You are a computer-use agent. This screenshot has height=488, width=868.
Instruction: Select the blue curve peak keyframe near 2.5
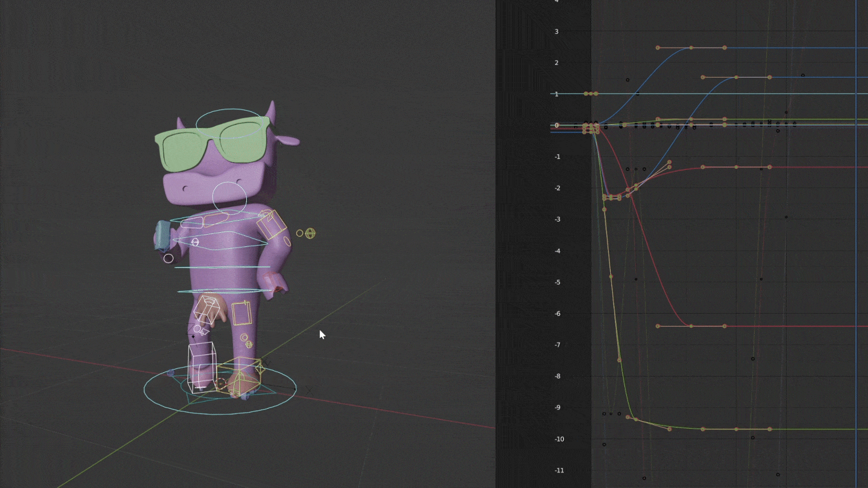coord(691,47)
